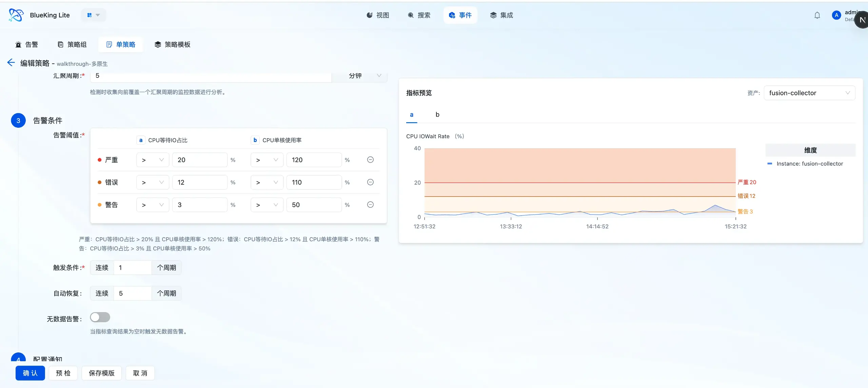Switch to the 策略组 tab
868x388 pixels.
(x=72, y=44)
